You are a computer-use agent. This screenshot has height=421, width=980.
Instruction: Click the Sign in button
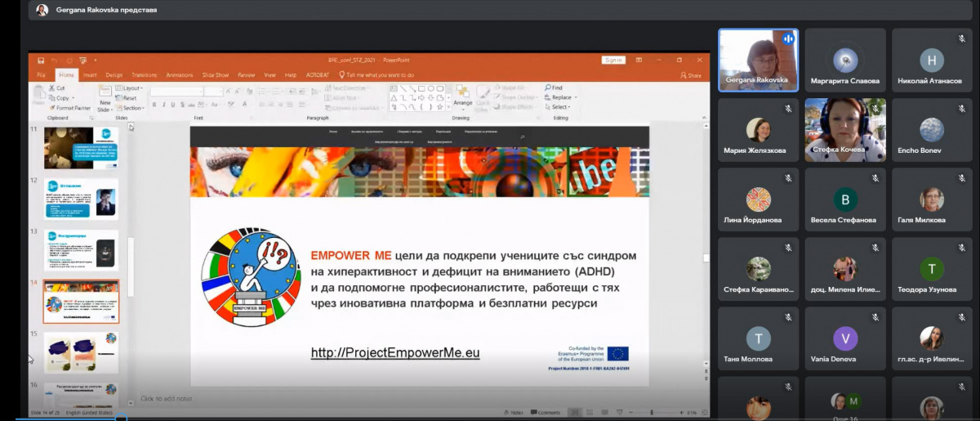pyautogui.click(x=612, y=60)
